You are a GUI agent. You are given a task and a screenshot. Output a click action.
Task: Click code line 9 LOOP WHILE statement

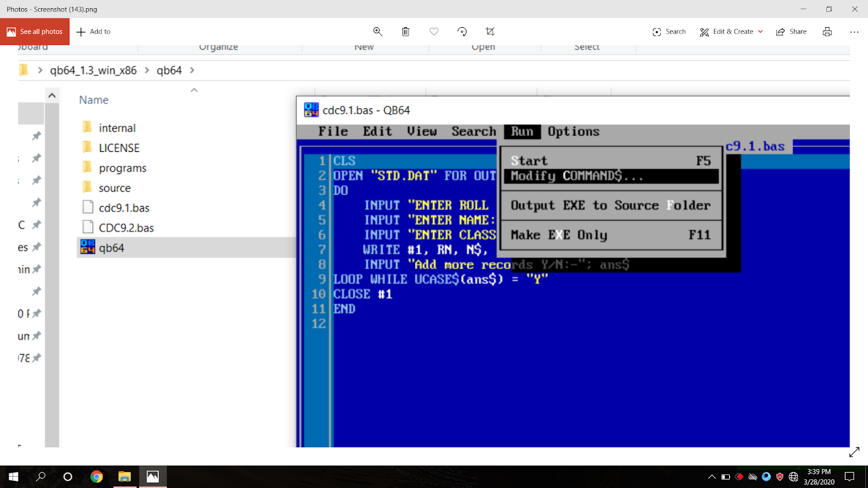[441, 279]
